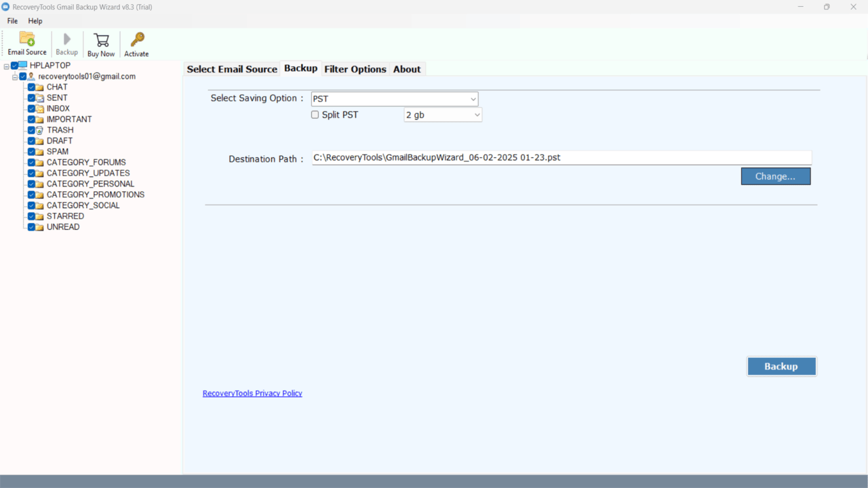The height and width of the screenshot is (488, 868).
Task: Click the Gmail account user icon
Action: tap(31, 77)
